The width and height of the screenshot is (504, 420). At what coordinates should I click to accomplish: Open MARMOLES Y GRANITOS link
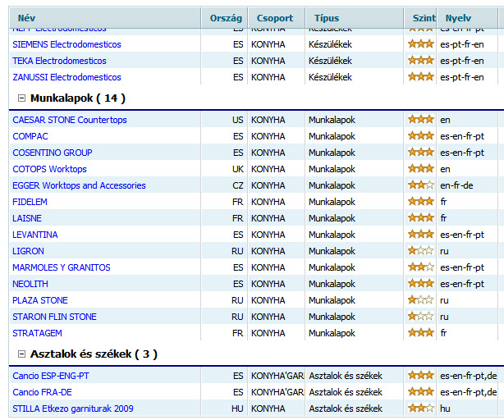point(62,267)
